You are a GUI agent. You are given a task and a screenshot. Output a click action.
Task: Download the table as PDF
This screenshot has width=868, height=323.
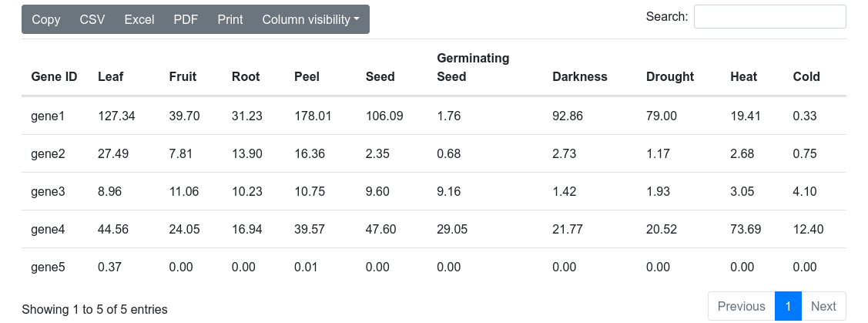coord(186,19)
